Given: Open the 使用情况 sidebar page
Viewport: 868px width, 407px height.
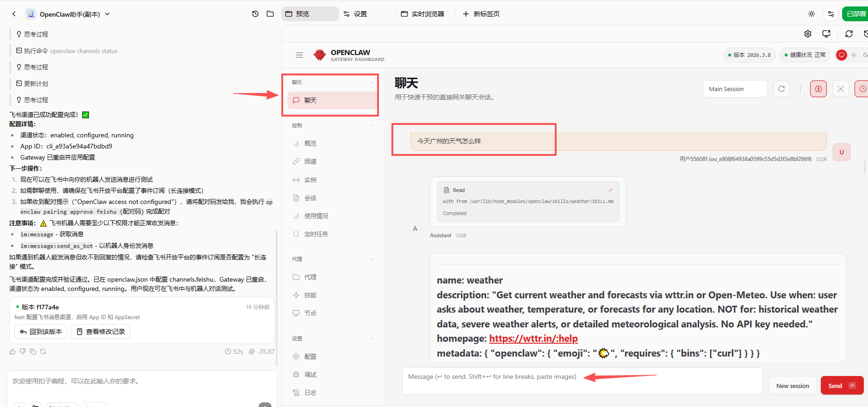Looking at the screenshot, I should [x=332, y=216].
